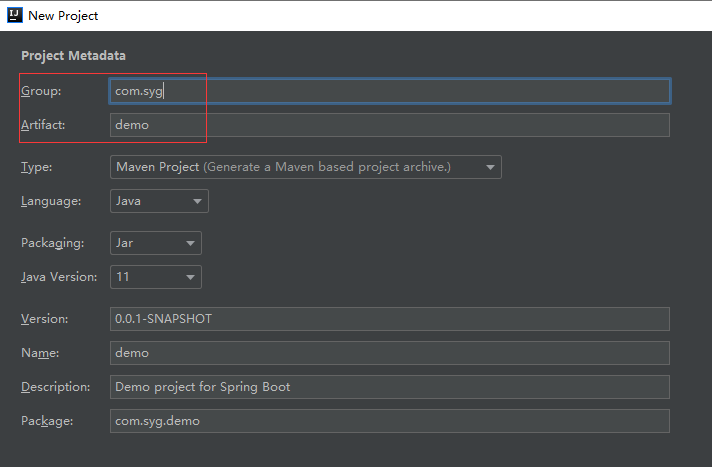Click the Name label
Viewport: 712px width, 467px height.
40,353
